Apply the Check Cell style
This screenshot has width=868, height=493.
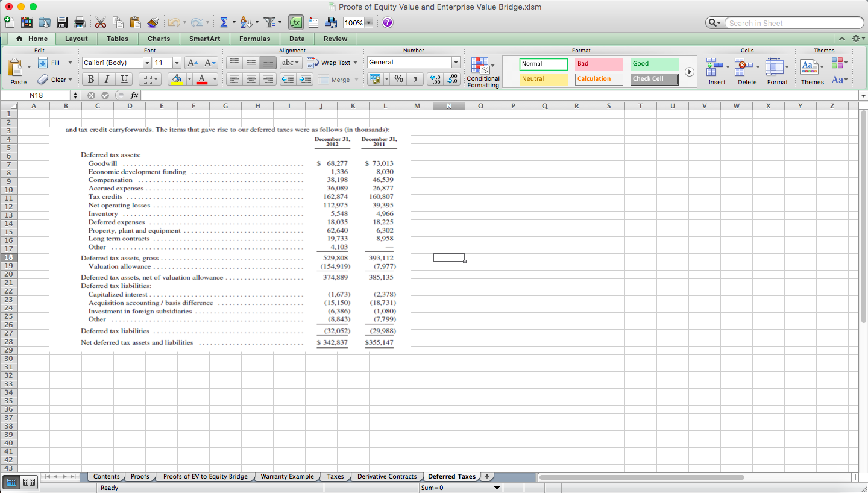[x=655, y=79]
